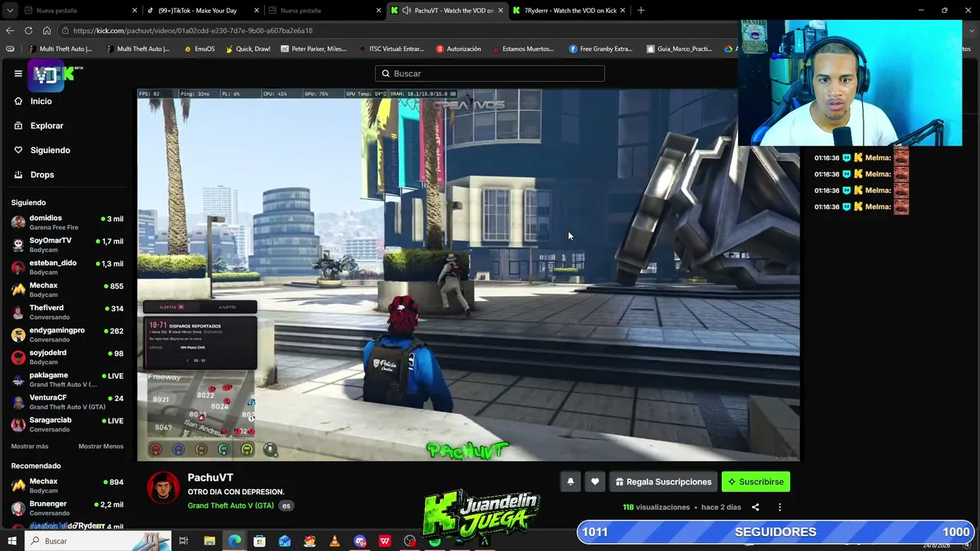Screen dimensions: 980x551
Task: Open the Kick hamburger menu
Action: [x=18, y=73]
